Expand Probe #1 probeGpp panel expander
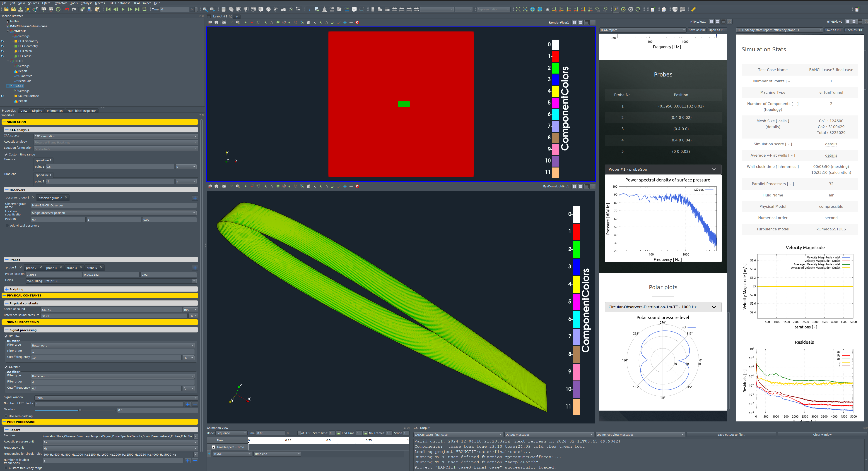Image resolution: width=868 pixels, height=471 pixels. point(715,169)
